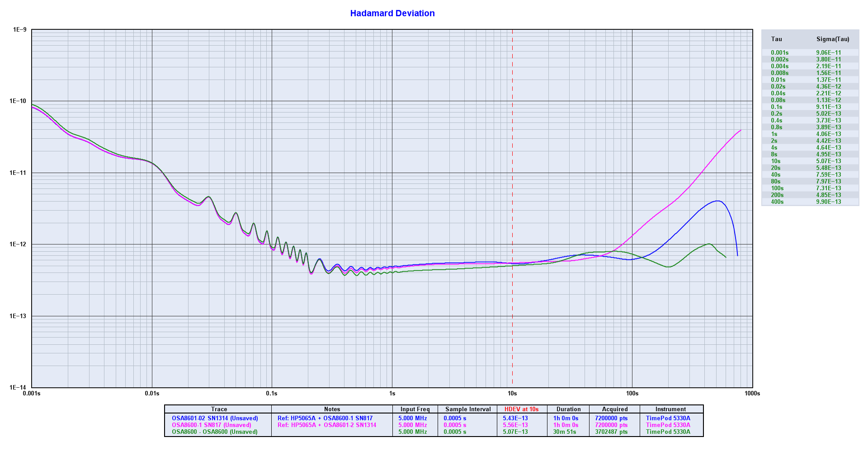Click the 1E-12 y-axis label
The height and width of the screenshot is (451, 868).
click(x=18, y=244)
